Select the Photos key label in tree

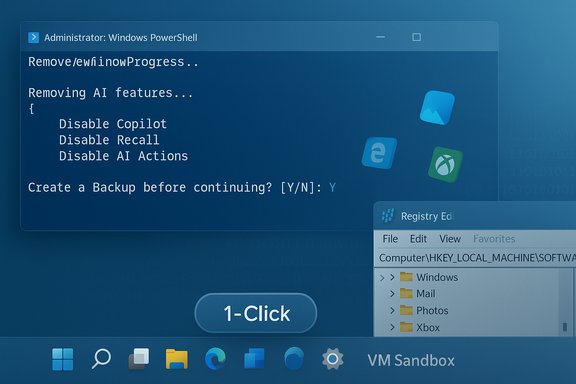432,311
